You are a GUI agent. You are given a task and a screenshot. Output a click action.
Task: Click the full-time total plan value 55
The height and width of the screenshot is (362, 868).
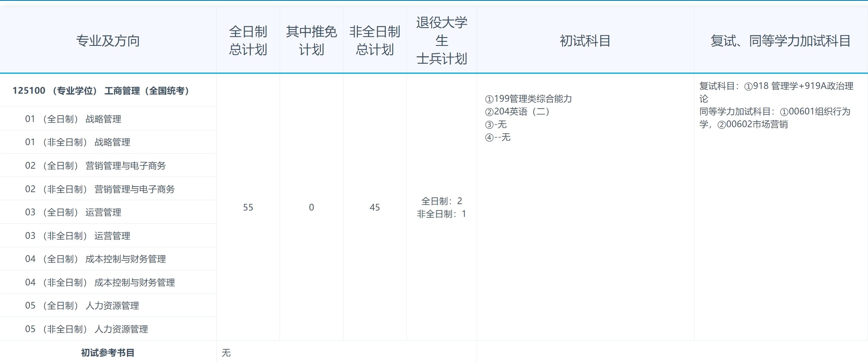click(x=248, y=207)
